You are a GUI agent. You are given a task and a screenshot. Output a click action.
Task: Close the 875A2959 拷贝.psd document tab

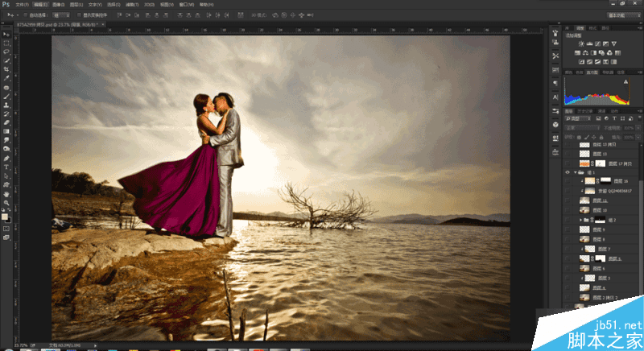coord(103,25)
